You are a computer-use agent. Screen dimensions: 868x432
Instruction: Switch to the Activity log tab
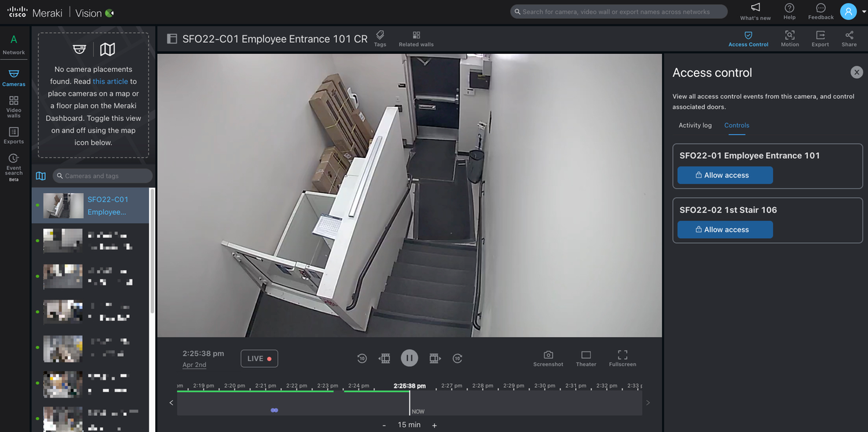point(694,125)
